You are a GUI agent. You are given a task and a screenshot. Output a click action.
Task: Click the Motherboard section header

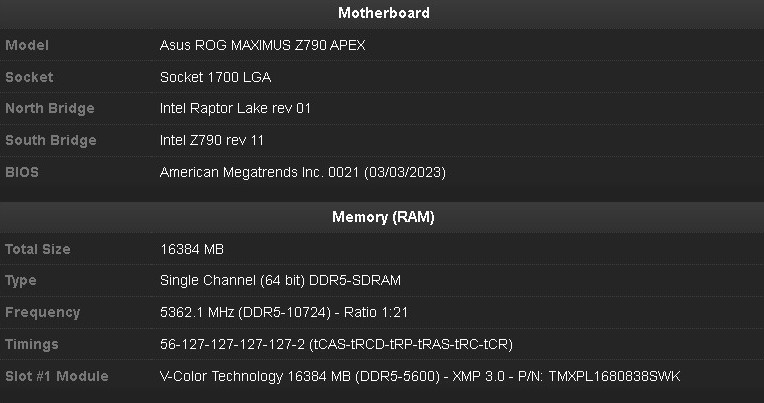click(x=384, y=13)
